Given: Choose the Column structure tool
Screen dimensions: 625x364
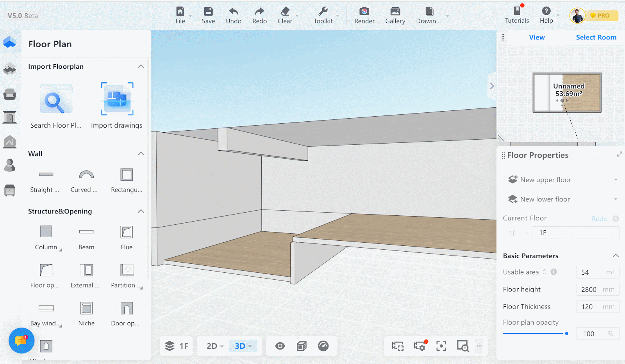Looking at the screenshot, I should coord(46,232).
